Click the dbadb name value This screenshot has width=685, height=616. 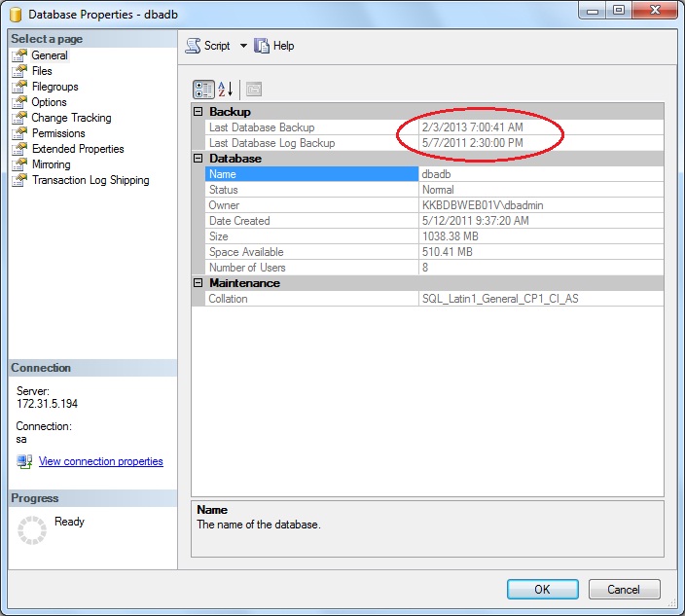[436, 174]
